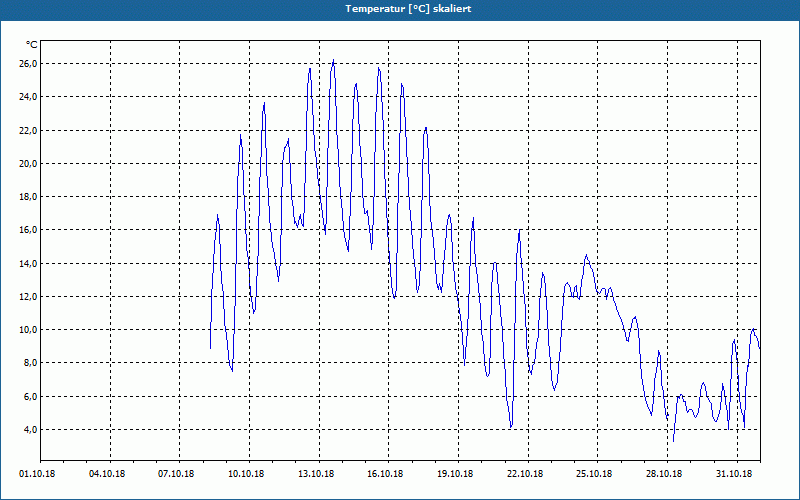The height and width of the screenshot is (500, 800).
Task: Select the date label 19.10.18
Action: click(x=455, y=474)
